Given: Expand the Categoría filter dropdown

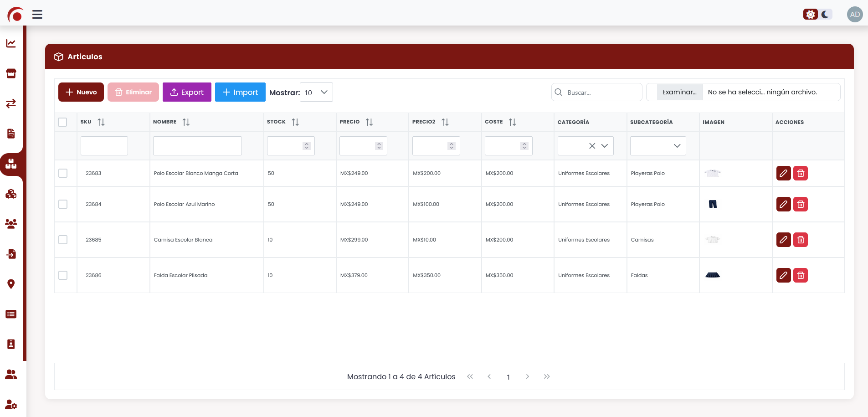Looking at the screenshot, I should coord(605,146).
